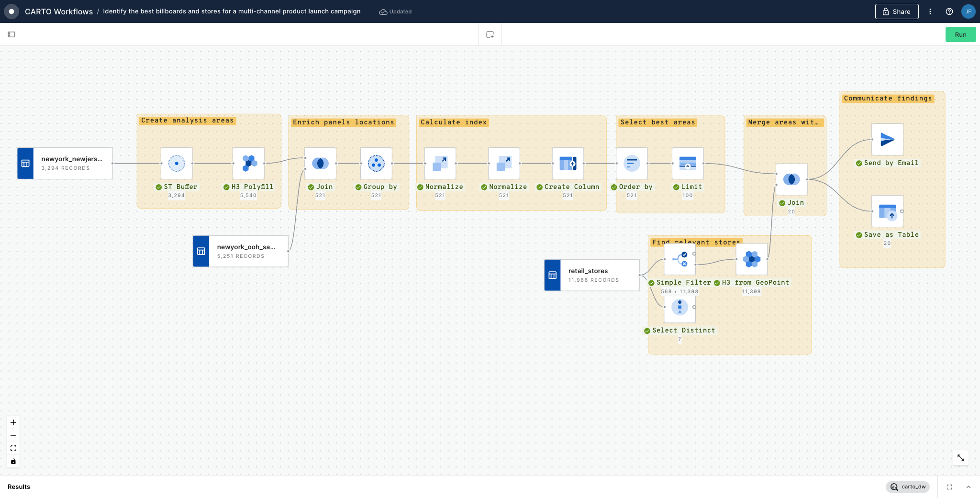Toggle fullscreen for Results panel
The height and width of the screenshot is (498, 980).
pos(949,487)
